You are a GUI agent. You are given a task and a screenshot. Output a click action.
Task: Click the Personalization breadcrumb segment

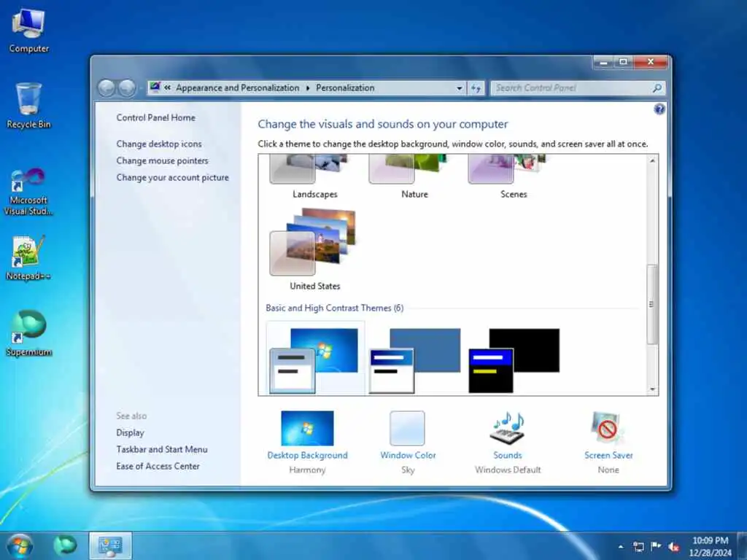coord(345,87)
